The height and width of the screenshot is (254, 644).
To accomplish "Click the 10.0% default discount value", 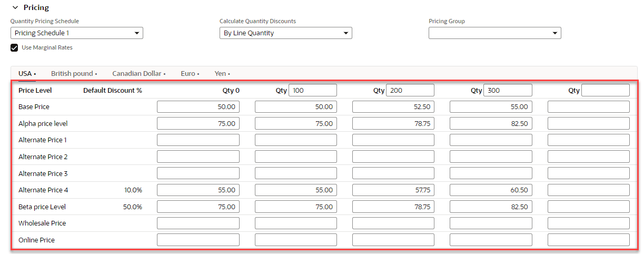I will pos(133,190).
